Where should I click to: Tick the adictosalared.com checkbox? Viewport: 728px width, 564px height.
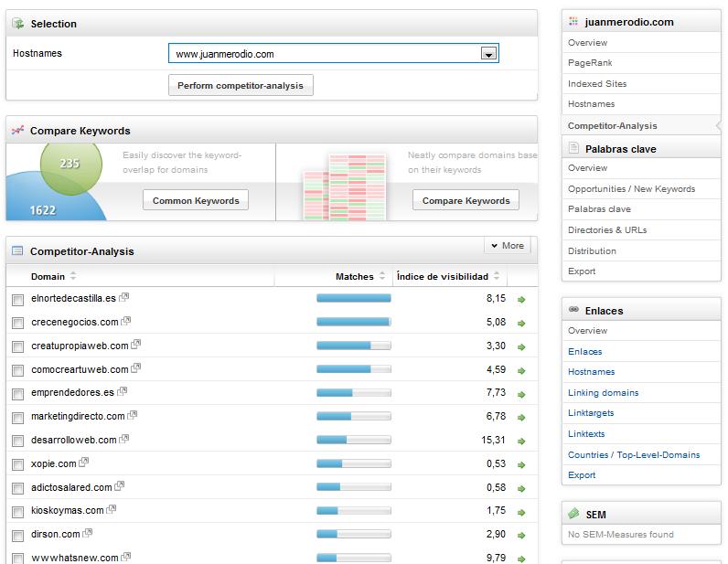tap(17, 488)
